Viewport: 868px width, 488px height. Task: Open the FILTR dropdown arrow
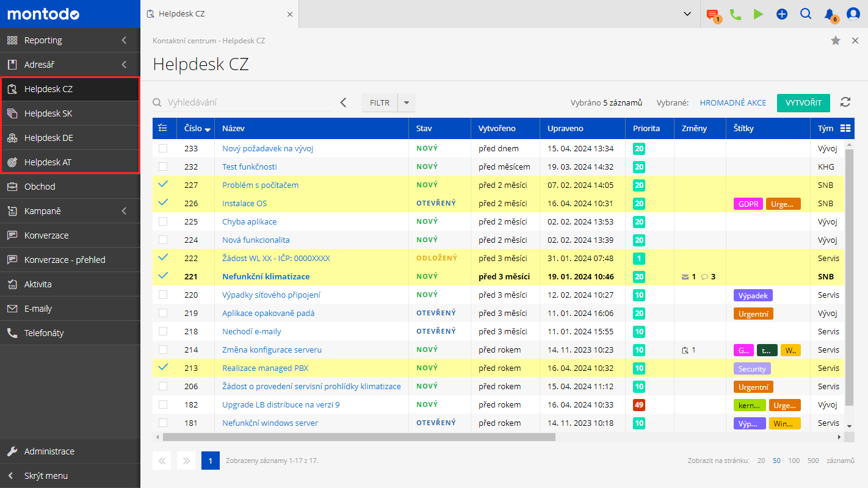click(406, 103)
